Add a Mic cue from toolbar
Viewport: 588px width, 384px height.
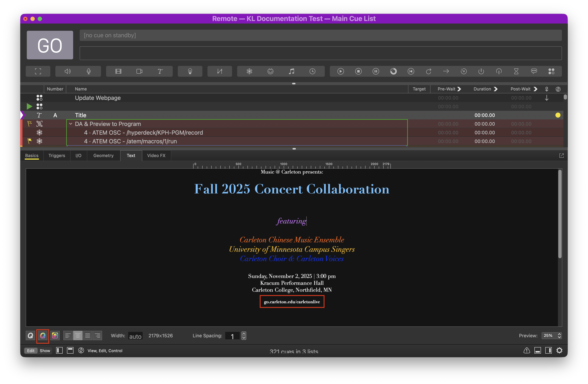pyautogui.click(x=89, y=71)
